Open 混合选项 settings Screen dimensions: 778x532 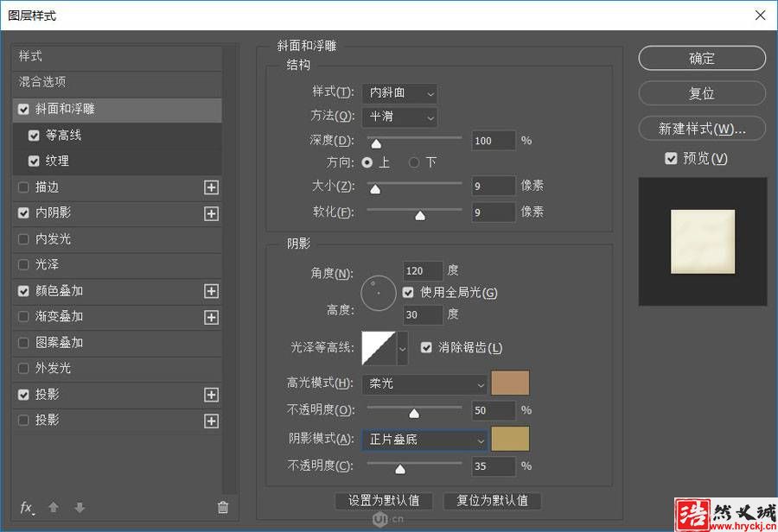[117, 82]
